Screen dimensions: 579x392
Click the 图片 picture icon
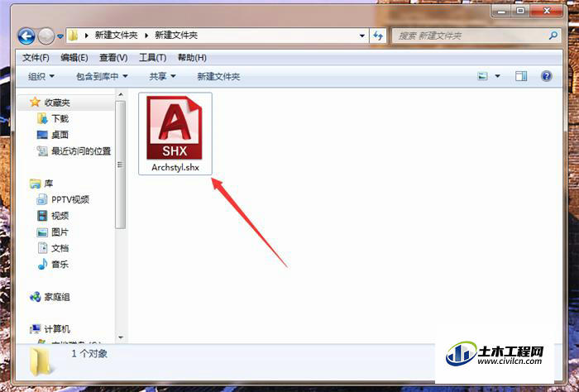click(x=42, y=232)
